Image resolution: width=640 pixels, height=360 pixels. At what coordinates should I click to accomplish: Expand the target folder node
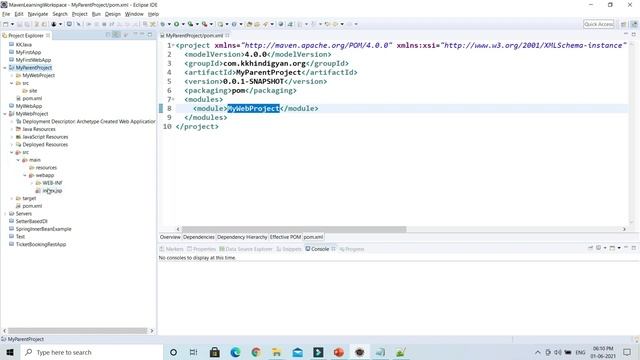coord(11,198)
